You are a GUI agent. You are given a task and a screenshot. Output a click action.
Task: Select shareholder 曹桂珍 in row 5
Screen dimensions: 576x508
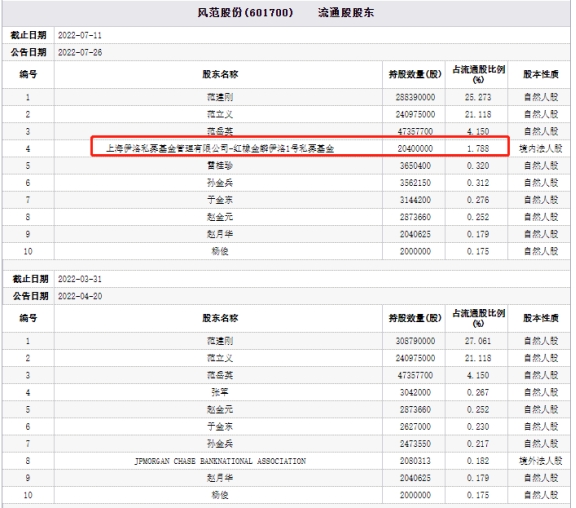pos(220,166)
